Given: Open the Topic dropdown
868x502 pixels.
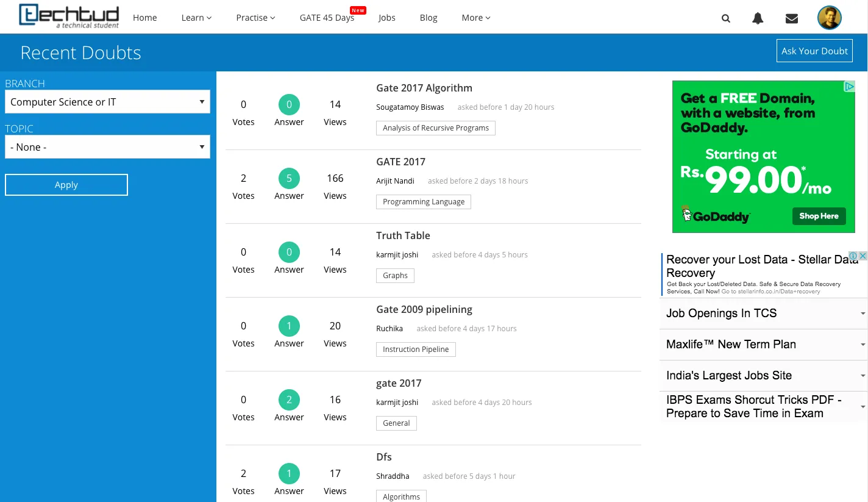Looking at the screenshot, I should (107, 147).
